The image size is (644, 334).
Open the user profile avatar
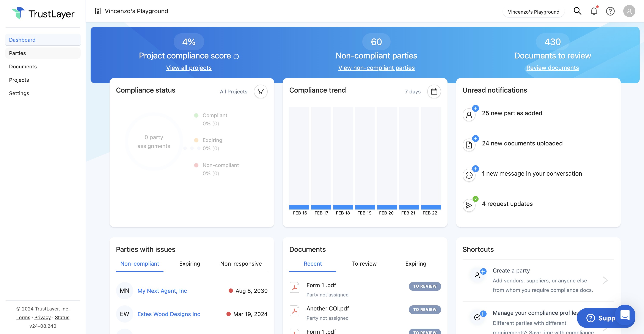[629, 11]
